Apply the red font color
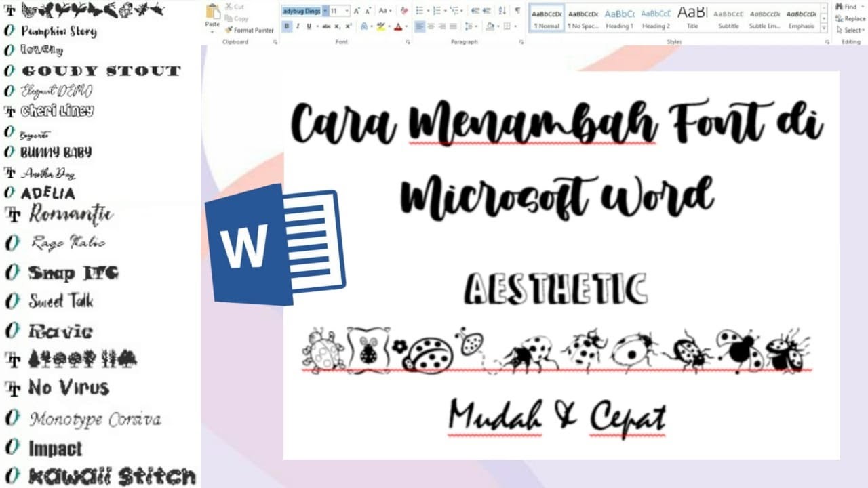Image resolution: width=868 pixels, height=488 pixels. point(397,26)
